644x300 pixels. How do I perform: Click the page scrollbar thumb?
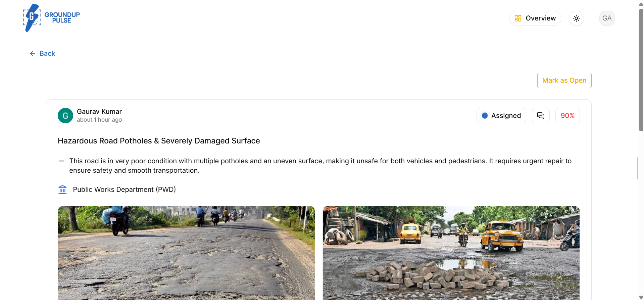[641, 70]
